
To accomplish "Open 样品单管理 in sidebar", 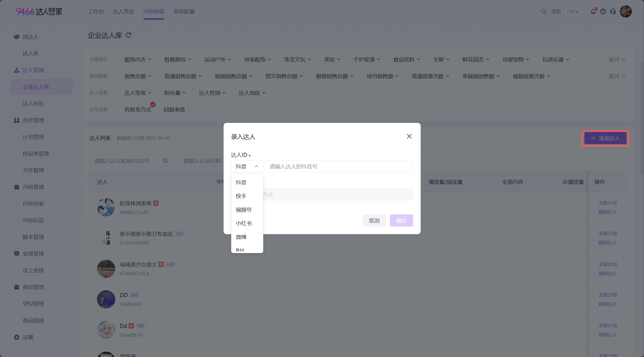I will tap(36, 153).
